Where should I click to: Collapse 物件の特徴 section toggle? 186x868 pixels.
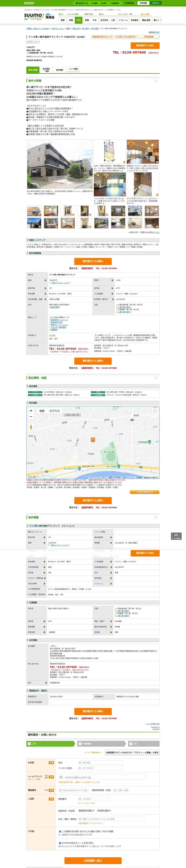(x=156, y=81)
